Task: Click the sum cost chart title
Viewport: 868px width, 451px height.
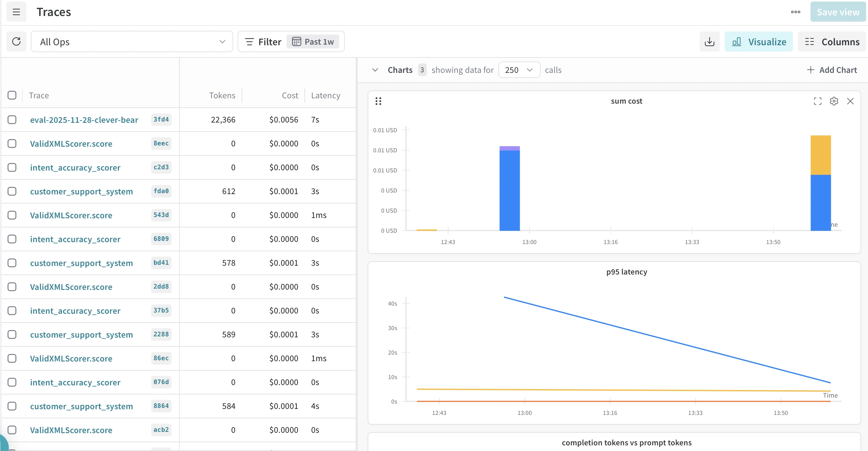Action: point(626,101)
